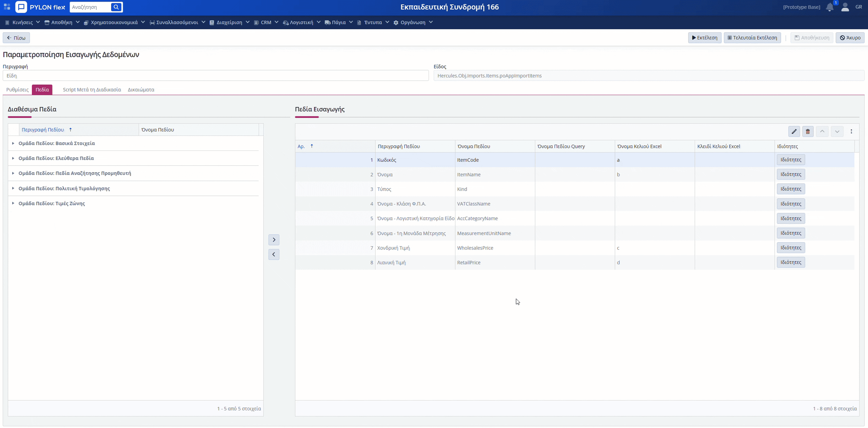
Task: Move the selected field down using the down arrow
Action: (x=837, y=131)
